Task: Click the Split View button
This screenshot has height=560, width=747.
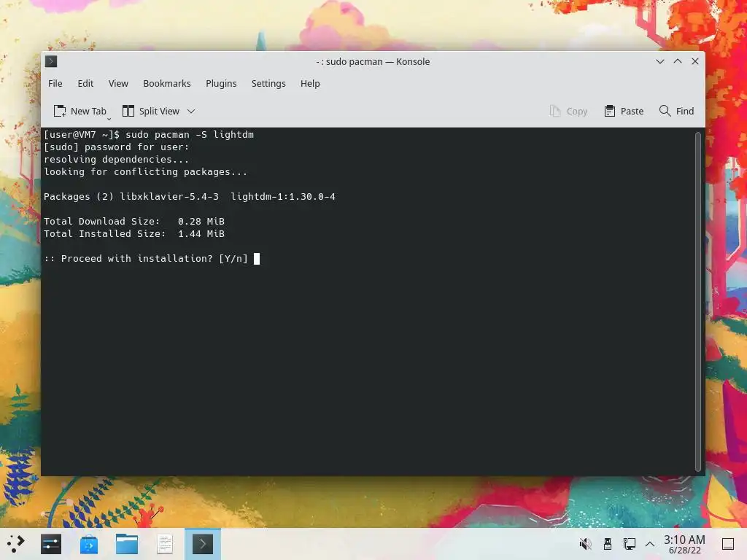Action: coord(151,111)
